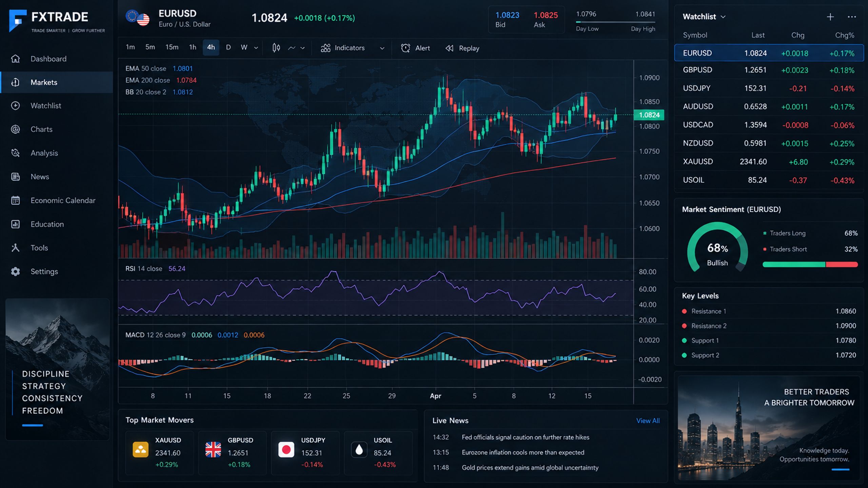Select the XAUUSD watchlist row
Image resolution: width=868 pixels, height=488 pixels.
pyautogui.click(x=769, y=162)
